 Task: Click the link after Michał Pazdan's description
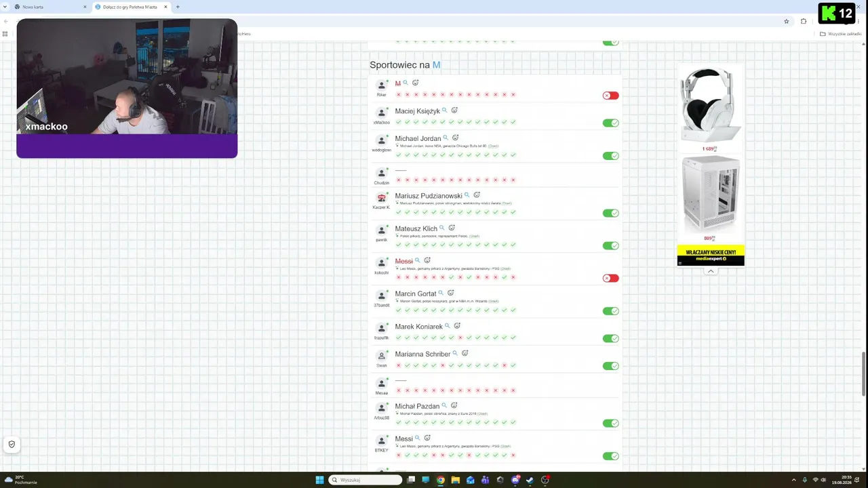[482, 413]
